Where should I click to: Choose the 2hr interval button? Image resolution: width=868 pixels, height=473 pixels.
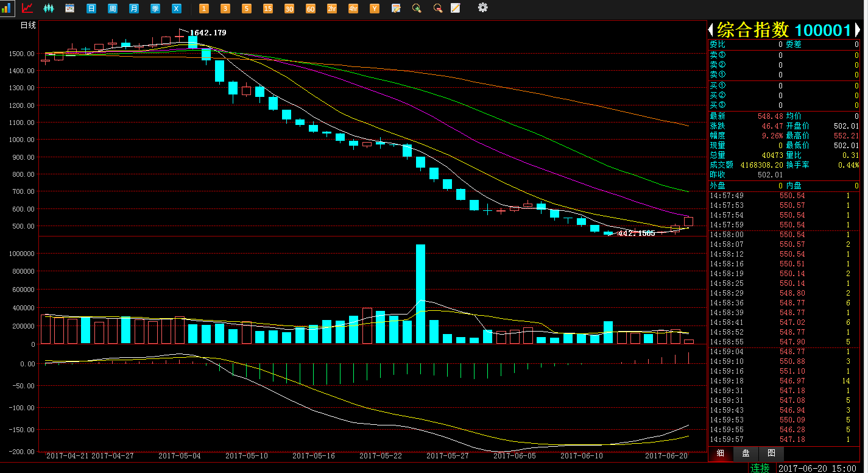tap(332, 9)
